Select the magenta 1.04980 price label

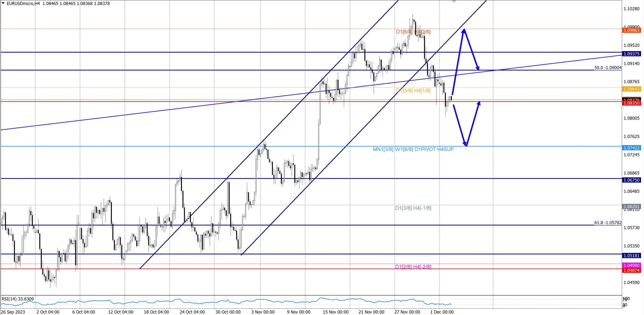click(631, 265)
